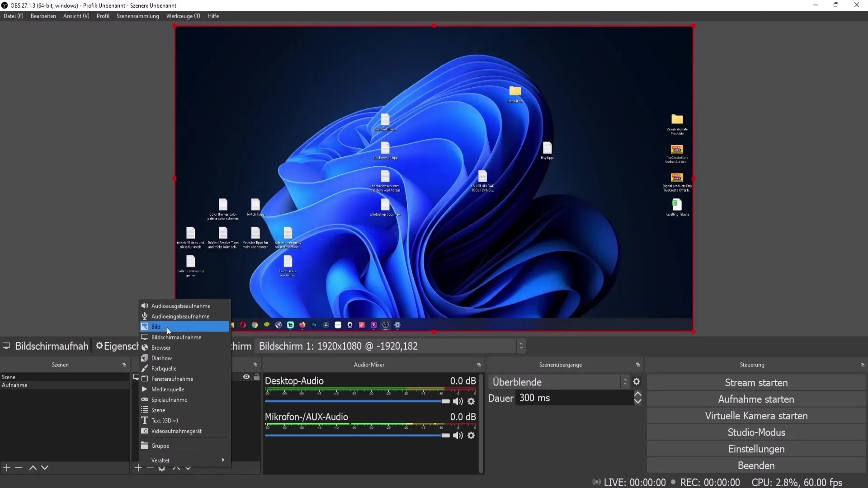Open the Werkzeuge (T) menu

pyautogui.click(x=183, y=16)
